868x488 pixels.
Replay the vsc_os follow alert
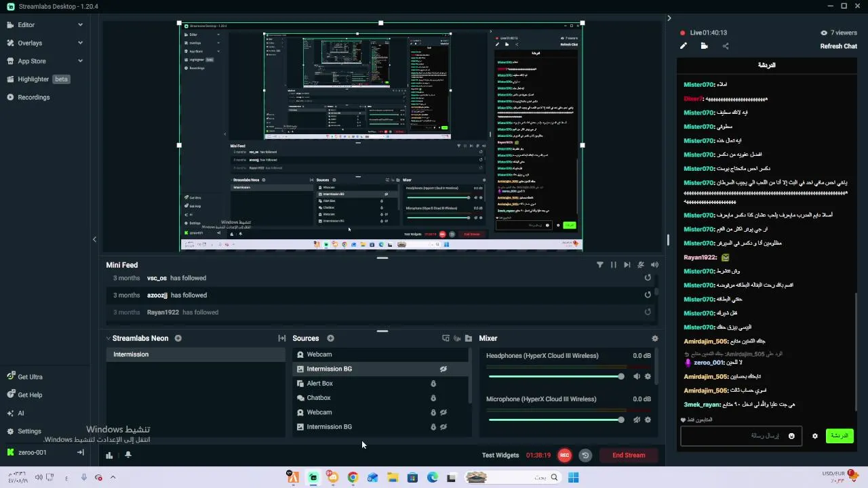[648, 278]
